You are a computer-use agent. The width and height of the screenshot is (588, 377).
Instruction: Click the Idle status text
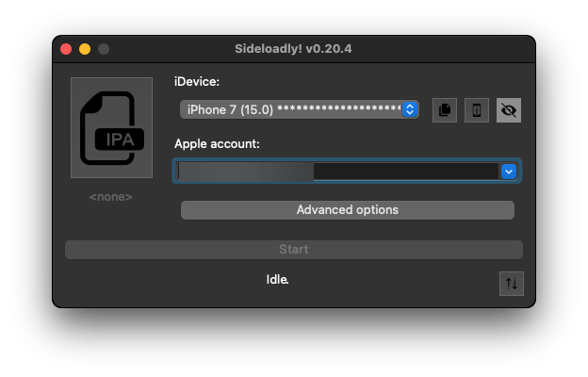tap(277, 280)
